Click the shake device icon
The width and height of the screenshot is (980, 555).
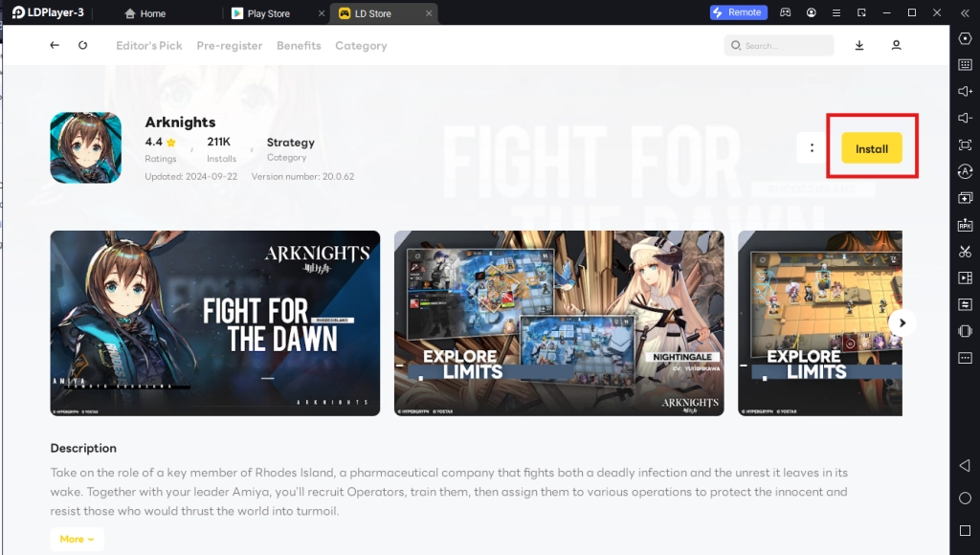click(x=965, y=331)
